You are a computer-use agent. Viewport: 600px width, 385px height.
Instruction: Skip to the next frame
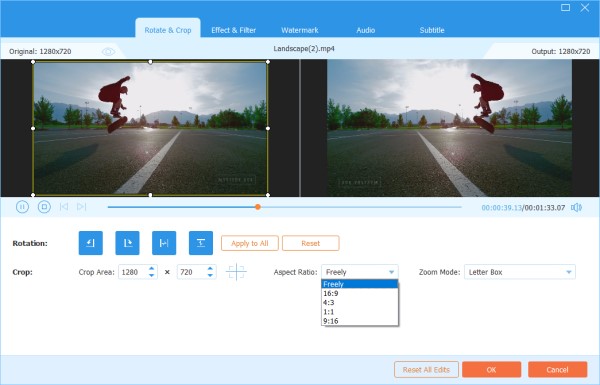click(81, 207)
